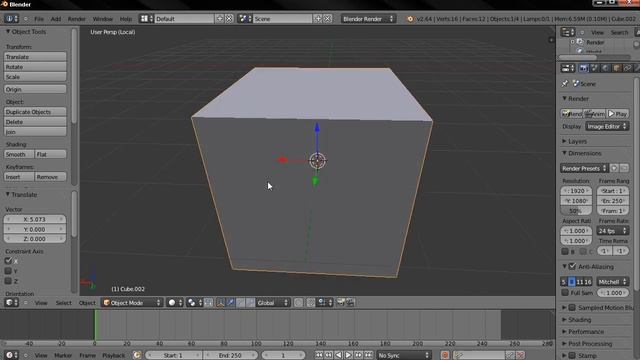Open the Render Presets dropdown
Screen dimensions: 640x360
coord(584,168)
